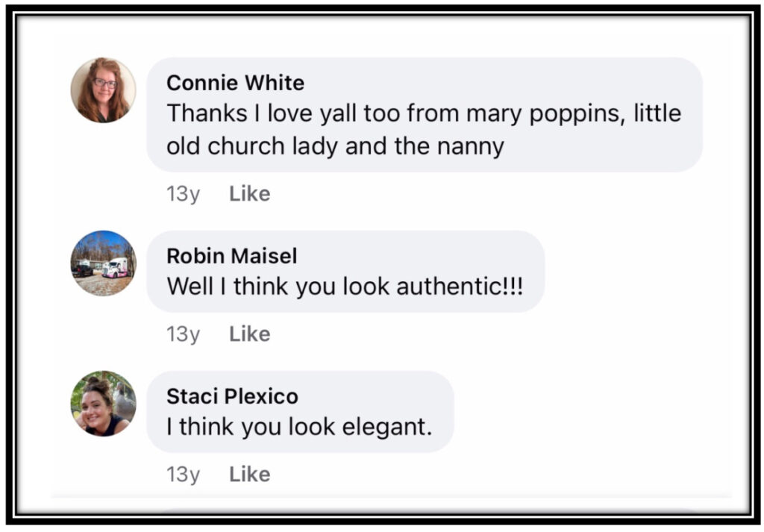Open Staci Plexico's profile photo
Image resolution: width=764 pixels, height=532 pixels.
pyautogui.click(x=103, y=404)
